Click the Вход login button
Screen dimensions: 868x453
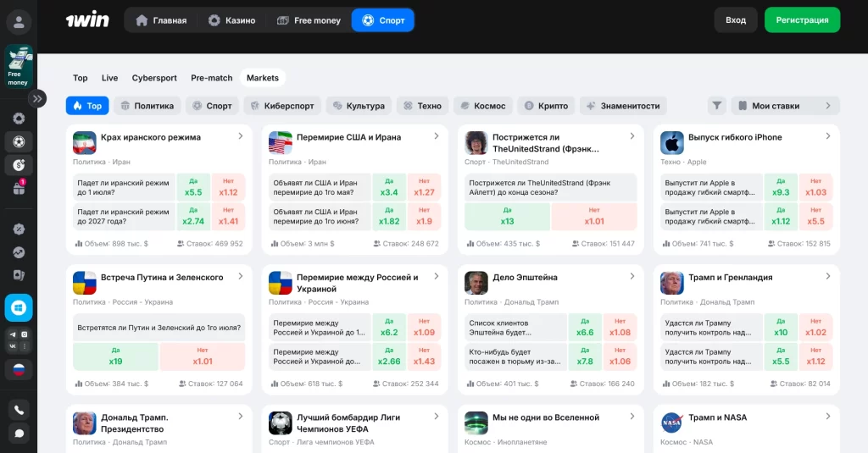[736, 20]
